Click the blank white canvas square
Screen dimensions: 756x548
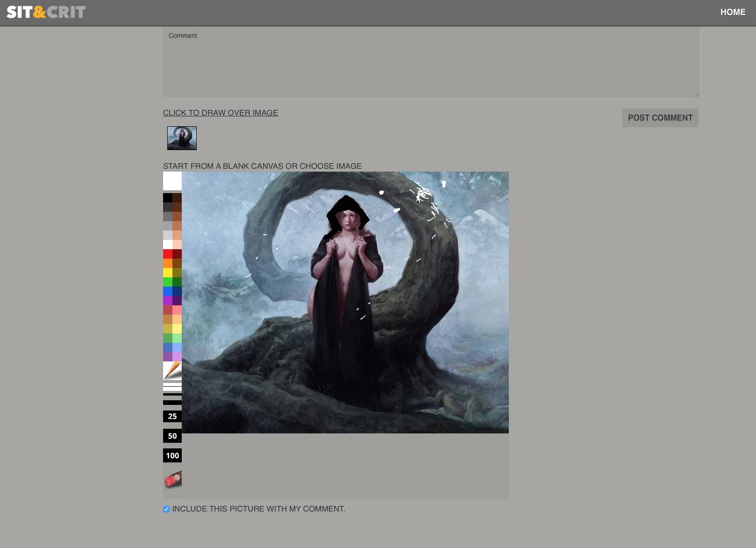pyautogui.click(x=172, y=181)
